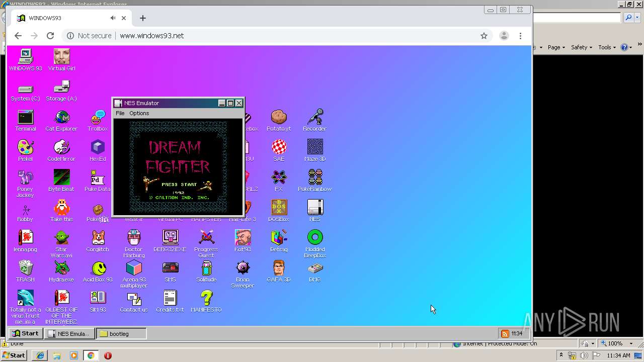644x362 pixels.
Task: Launch Modded BeepBox
Action: tap(315, 244)
